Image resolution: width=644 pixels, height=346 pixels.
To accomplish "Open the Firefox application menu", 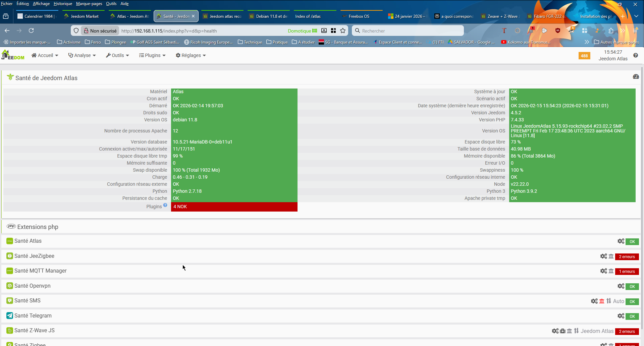I will [x=635, y=31].
